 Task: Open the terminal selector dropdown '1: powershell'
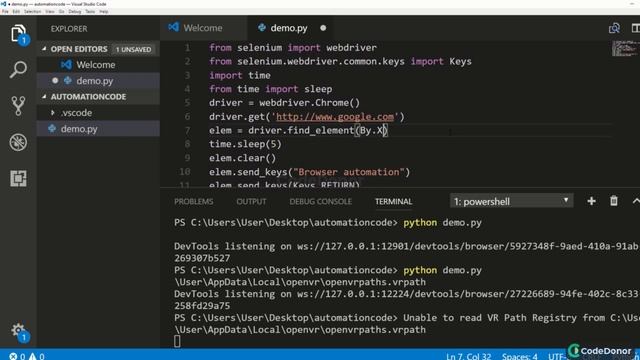(511, 201)
